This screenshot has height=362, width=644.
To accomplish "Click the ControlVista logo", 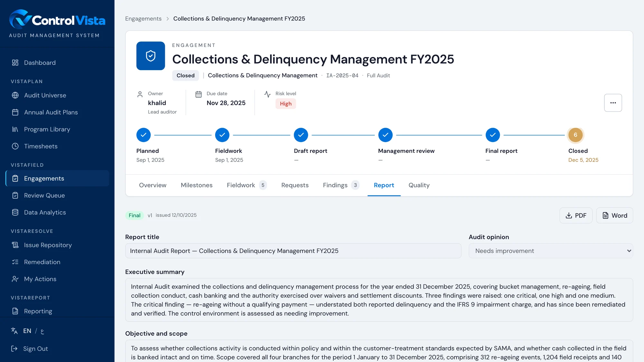I will (57, 20).
